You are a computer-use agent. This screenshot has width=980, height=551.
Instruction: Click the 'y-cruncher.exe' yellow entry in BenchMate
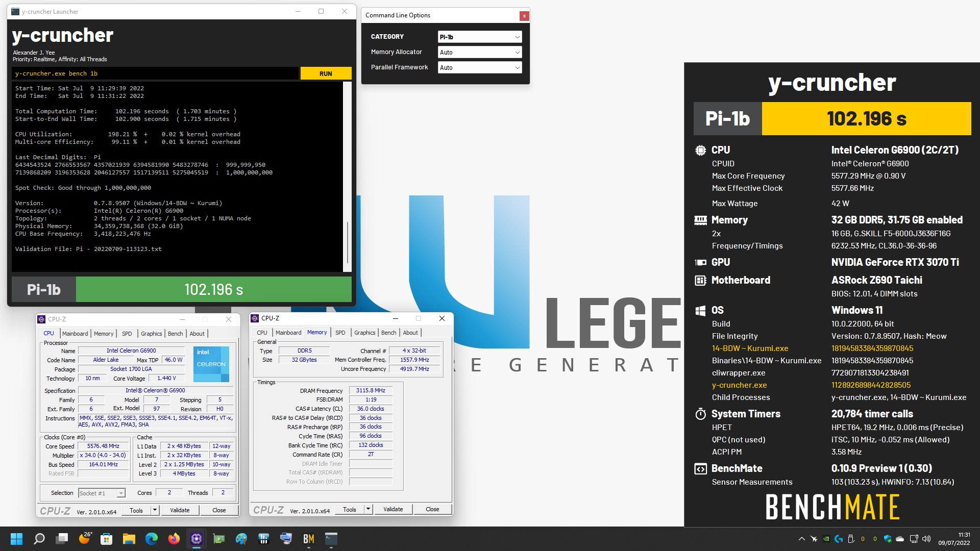coord(739,385)
